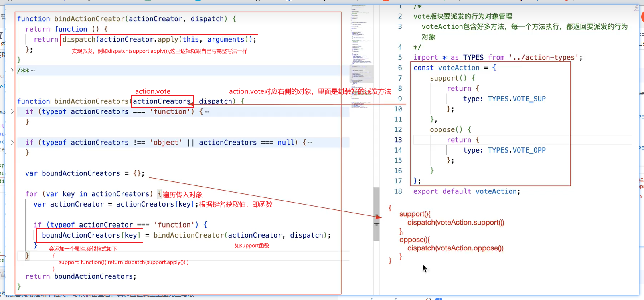
Task: Click line number 18 in right editor
Action: (x=398, y=191)
